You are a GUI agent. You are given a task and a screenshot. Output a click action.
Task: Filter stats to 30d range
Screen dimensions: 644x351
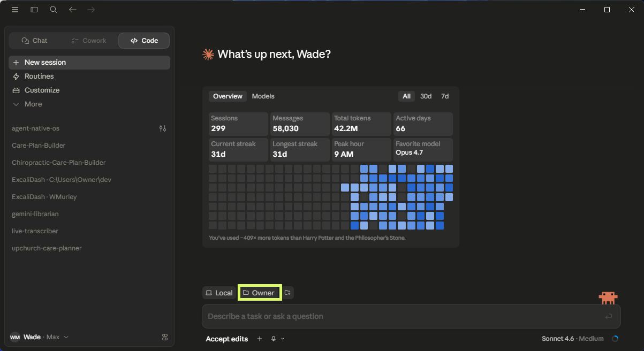pyautogui.click(x=426, y=96)
